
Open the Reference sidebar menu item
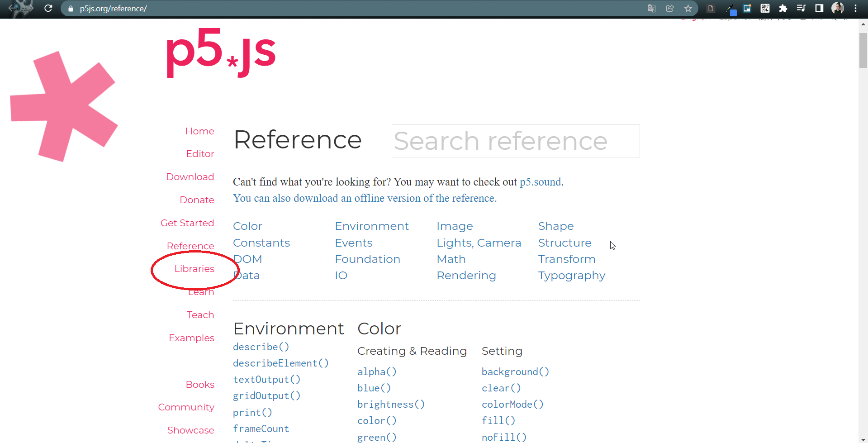tap(190, 246)
